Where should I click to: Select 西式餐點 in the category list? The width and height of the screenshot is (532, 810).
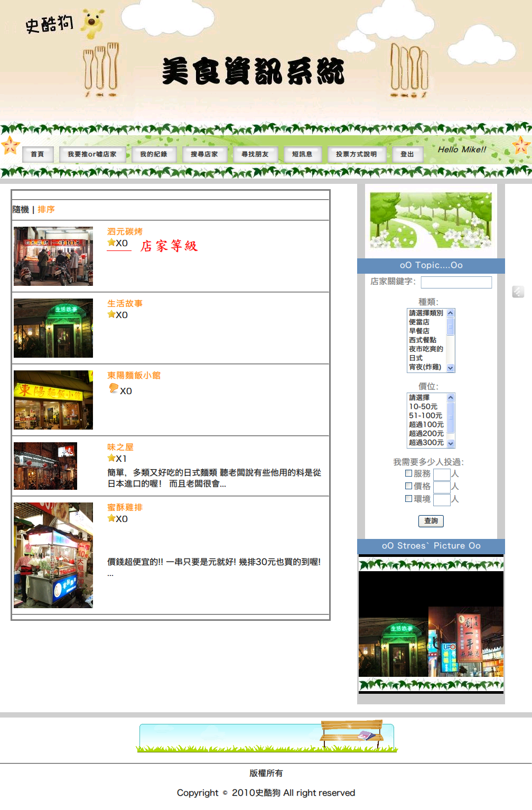[423, 340]
